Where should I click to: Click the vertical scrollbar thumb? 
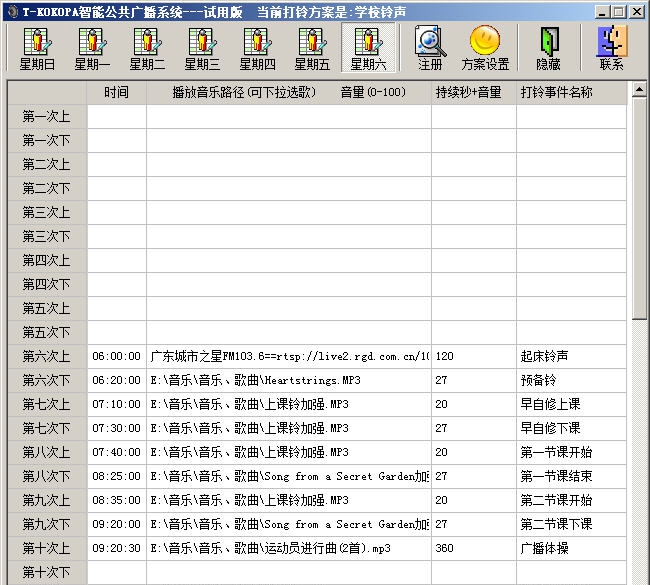pos(639,208)
